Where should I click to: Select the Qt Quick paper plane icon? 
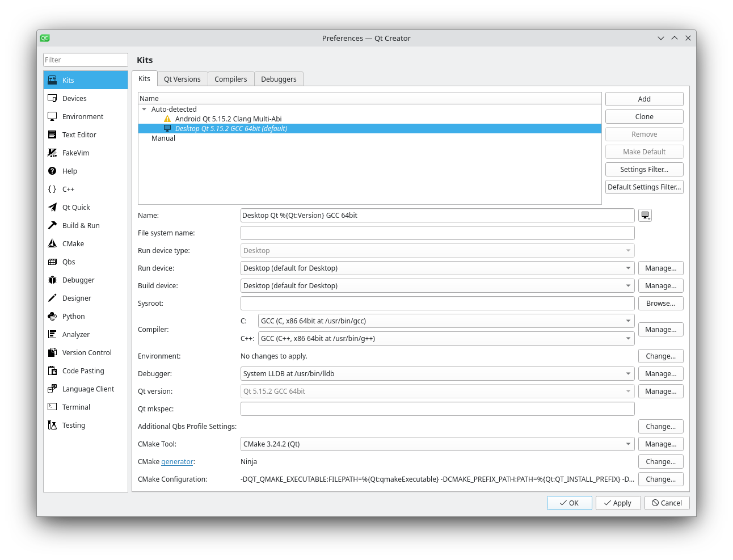[52, 207]
